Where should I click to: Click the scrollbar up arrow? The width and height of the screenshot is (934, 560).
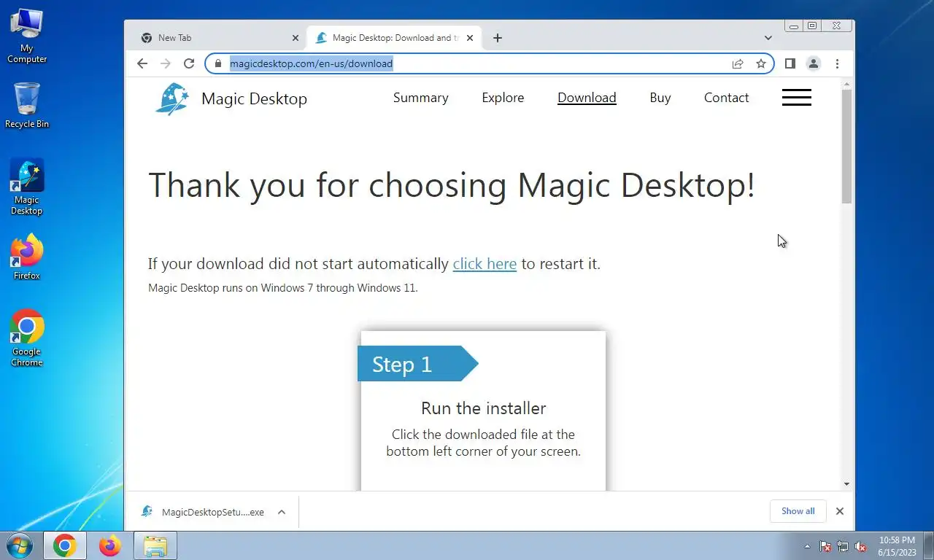tap(846, 84)
